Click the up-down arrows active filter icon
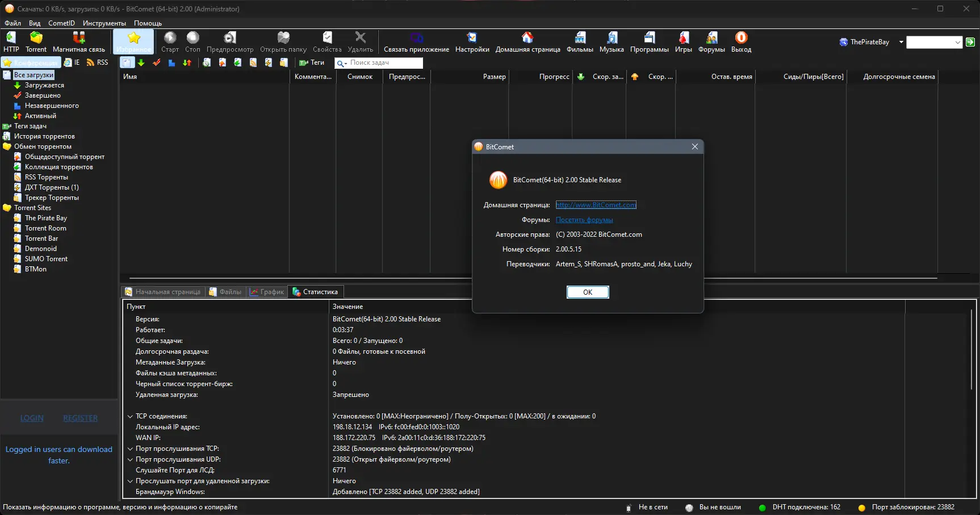 click(x=187, y=62)
